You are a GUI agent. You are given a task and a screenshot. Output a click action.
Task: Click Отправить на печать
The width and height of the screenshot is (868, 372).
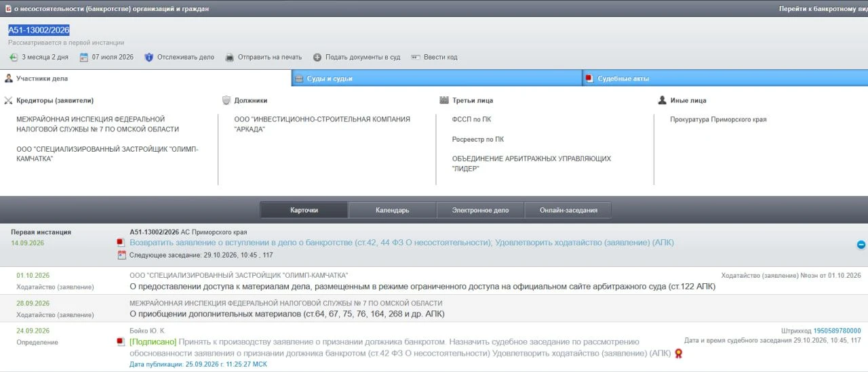click(269, 57)
